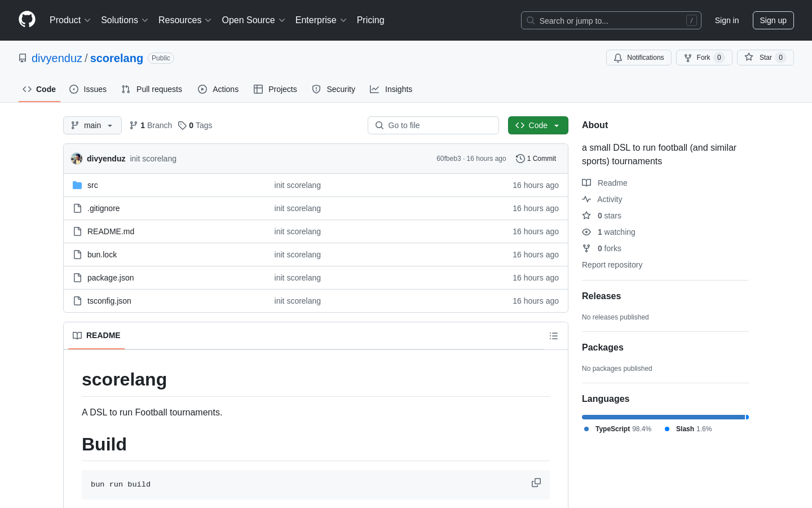
Task: Click the scorelang repository name link
Action: 117,58
